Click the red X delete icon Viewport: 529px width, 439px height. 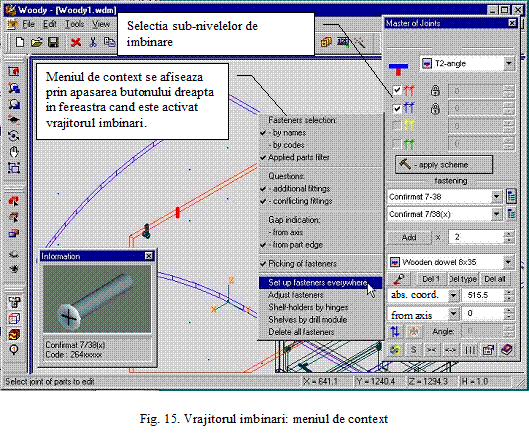76,43
